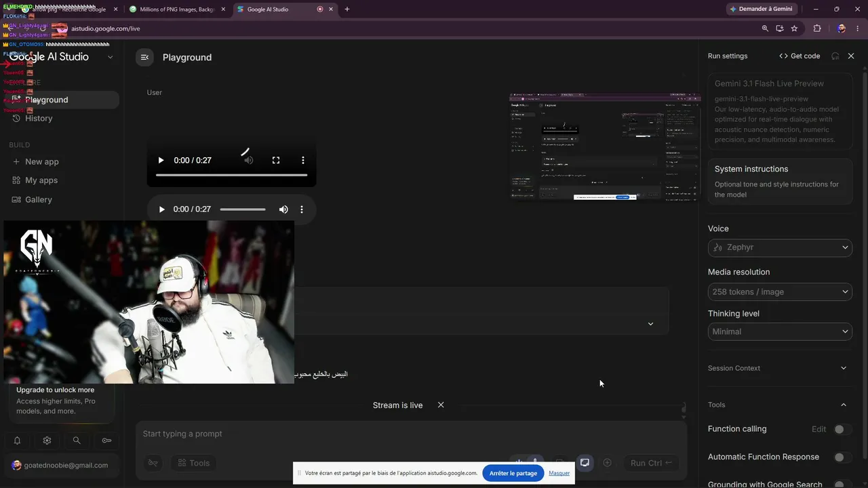Open the Thinking level Minimal dropdown
The width and height of the screenshot is (868, 488).
coord(780,331)
